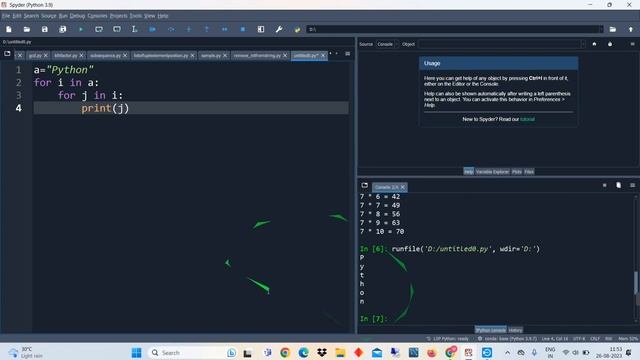Close the Console 1/A tab
The height and width of the screenshot is (360, 640).
tap(402, 187)
